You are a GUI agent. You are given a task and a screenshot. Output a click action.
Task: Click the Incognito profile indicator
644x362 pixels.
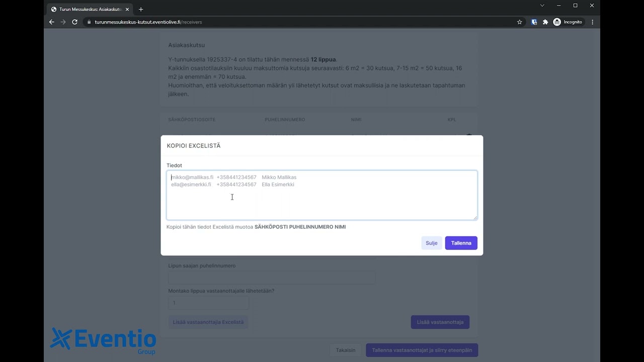568,22
